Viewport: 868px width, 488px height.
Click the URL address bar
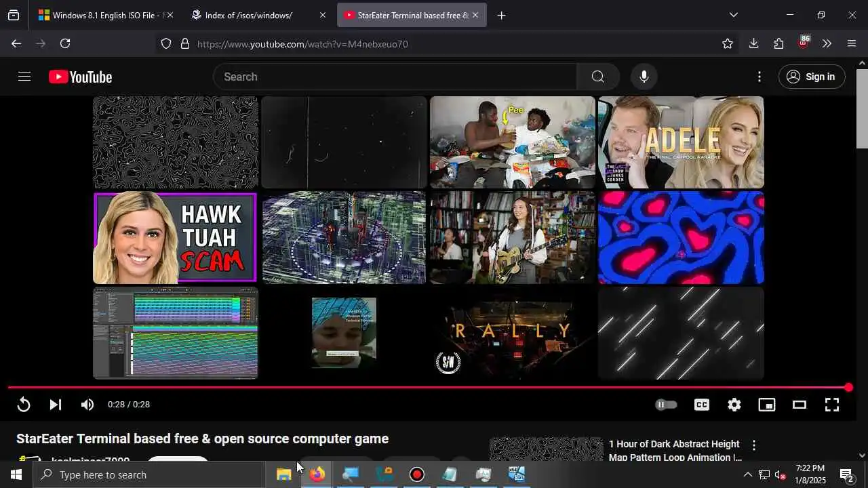[x=448, y=44]
